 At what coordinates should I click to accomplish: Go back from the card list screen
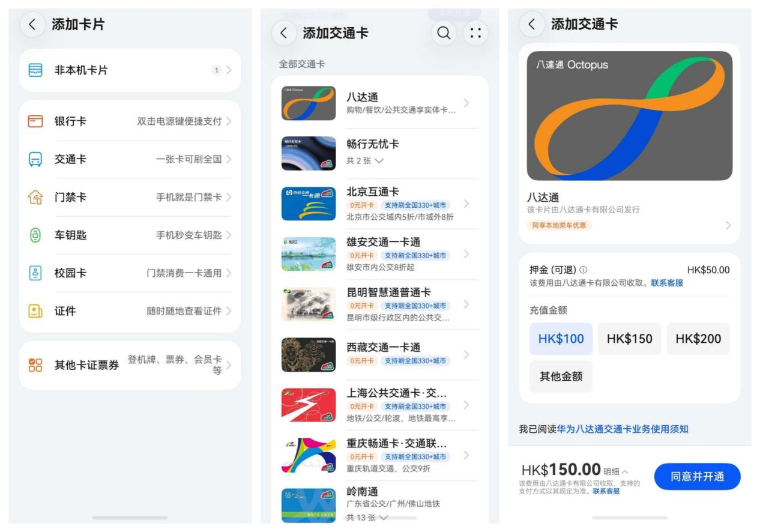[x=285, y=32]
